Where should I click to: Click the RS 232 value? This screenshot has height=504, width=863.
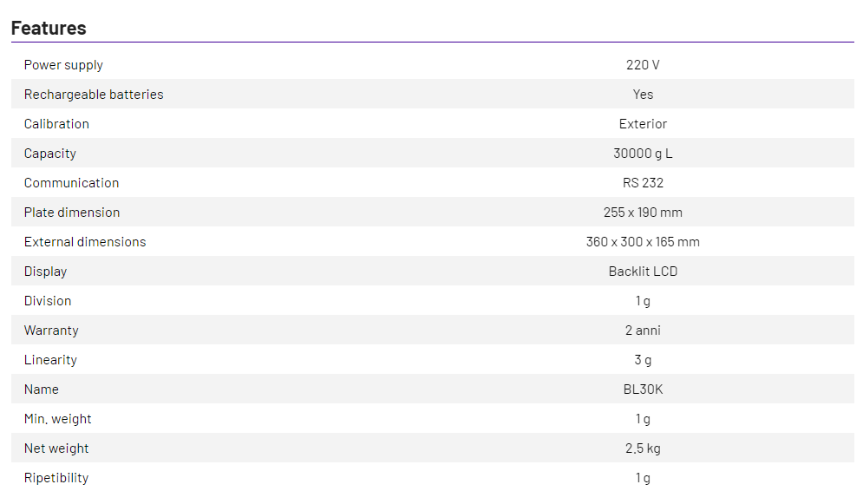coord(643,183)
